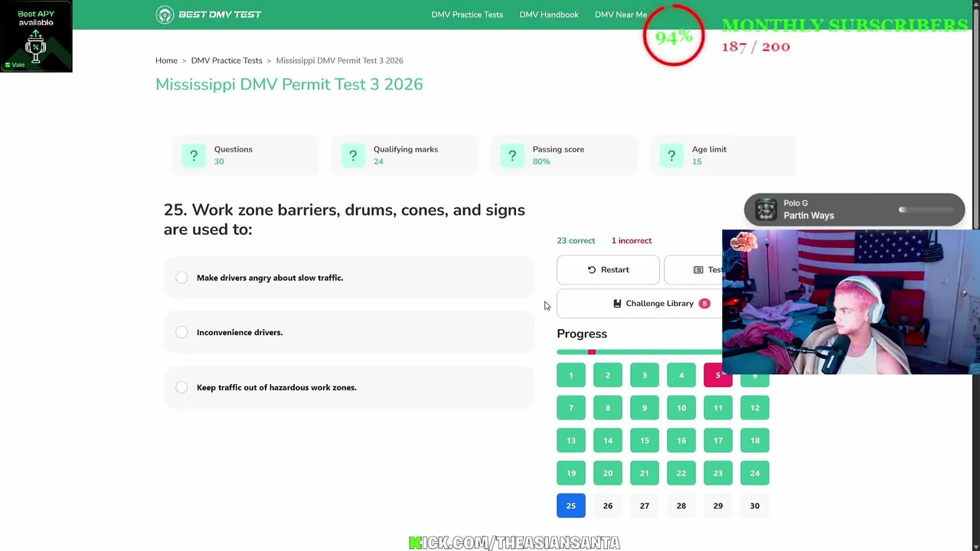Jump to question 14
Screen dimensions: 980x551
pyautogui.click(x=608, y=441)
